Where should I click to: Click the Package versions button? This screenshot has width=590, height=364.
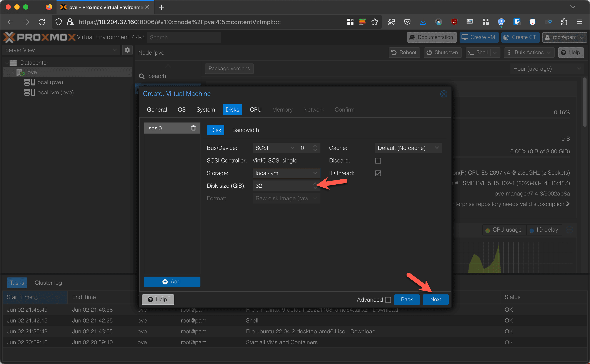(x=229, y=69)
